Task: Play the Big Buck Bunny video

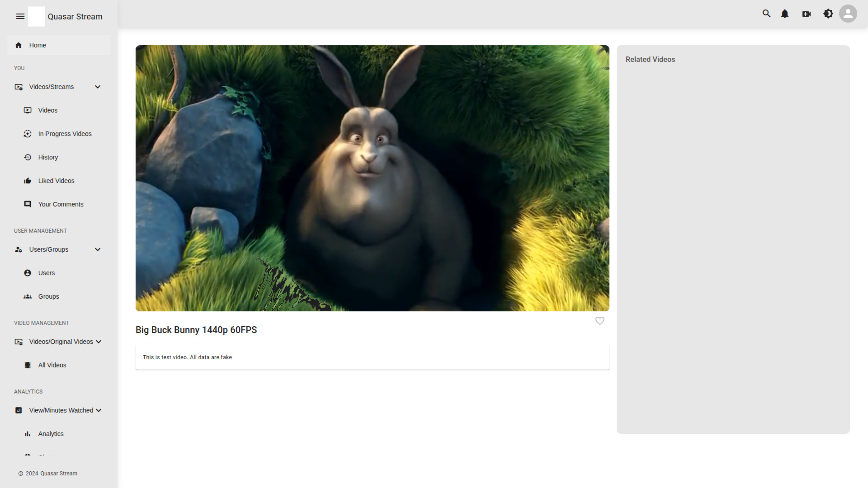Action: tap(372, 178)
